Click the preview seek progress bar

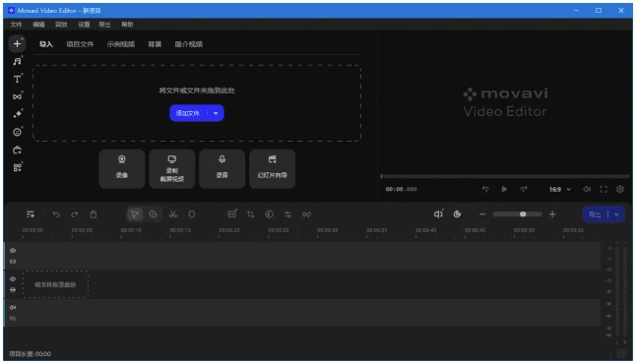(x=505, y=176)
